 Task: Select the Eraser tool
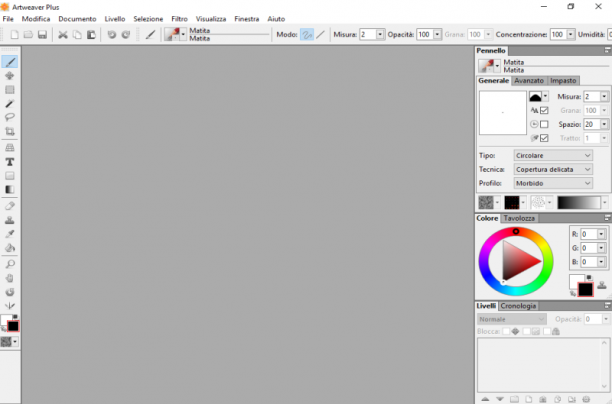(x=10, y=206)
